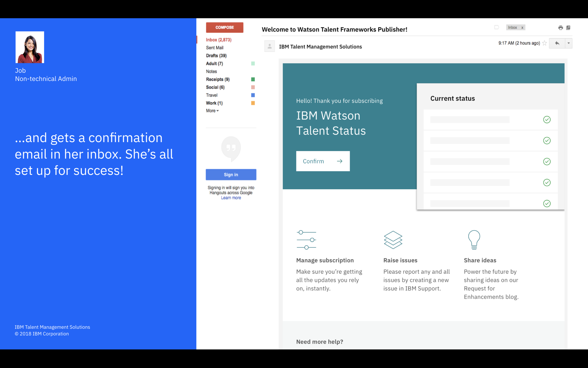Expand the More labels dropdown
Viewport: 588px width, 368px height.
(x=212, y=111)
